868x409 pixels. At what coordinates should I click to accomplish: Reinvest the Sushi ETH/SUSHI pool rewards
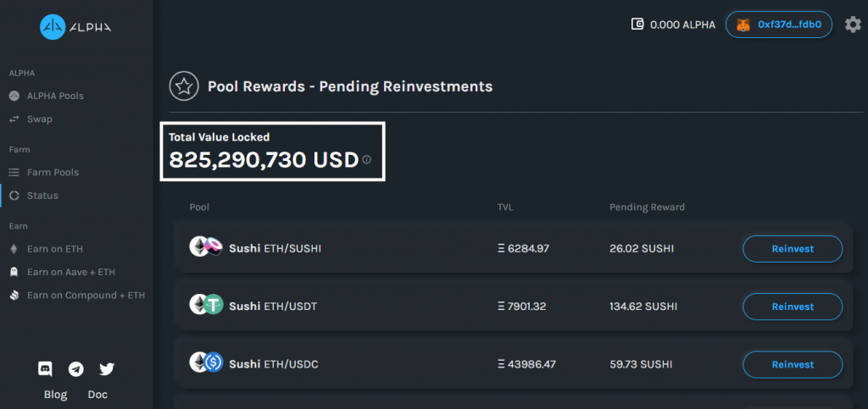click(793, 249)
